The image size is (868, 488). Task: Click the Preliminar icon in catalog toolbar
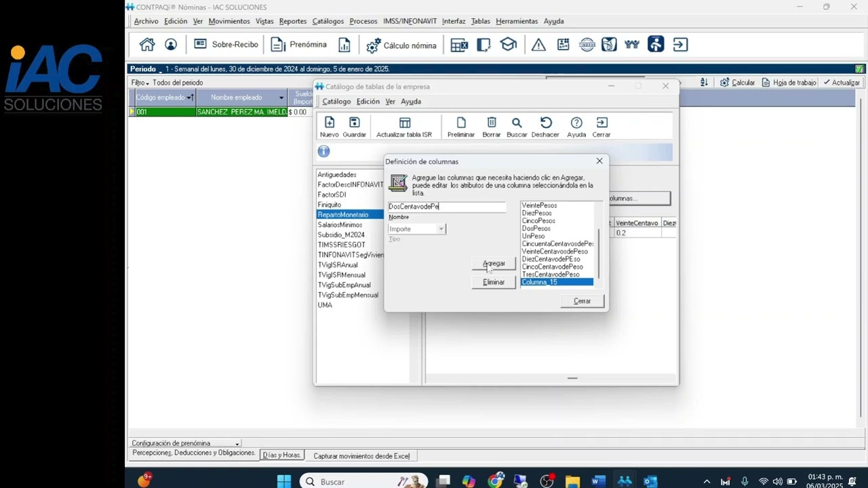tap(461, 127)
